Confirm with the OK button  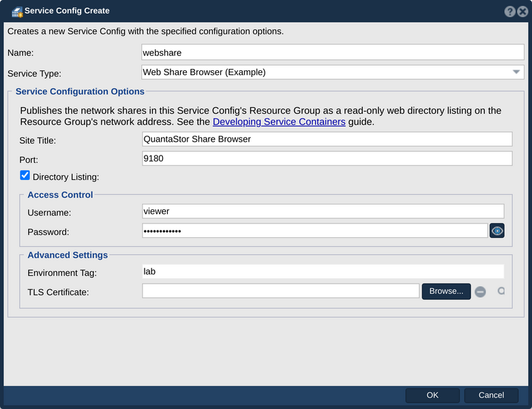[432, 395]
